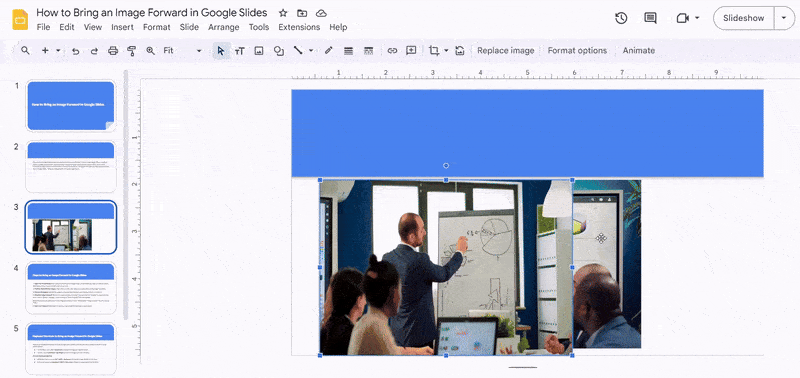Open the Arrange menu

(223, 27)
